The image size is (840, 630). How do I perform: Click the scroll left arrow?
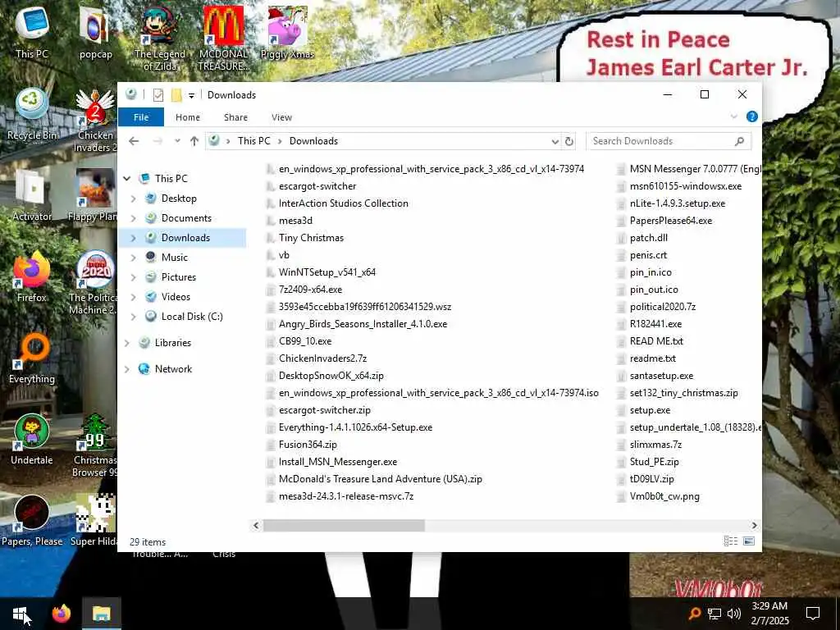coord(256,526)
